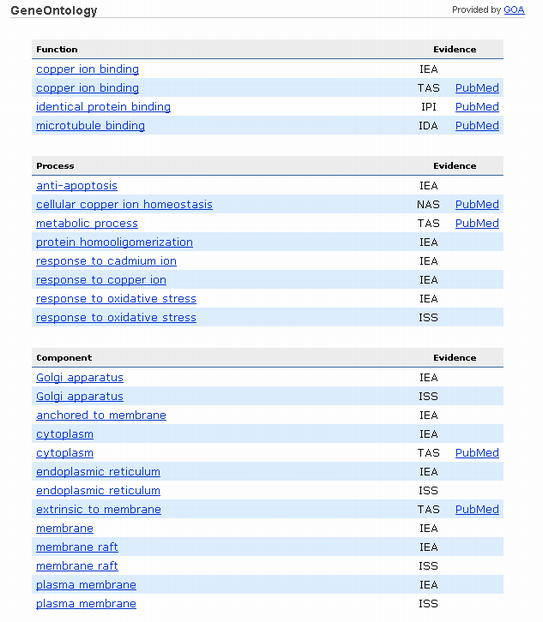
Task: Open the GOA provider link
Action: [x=514, y=10]
